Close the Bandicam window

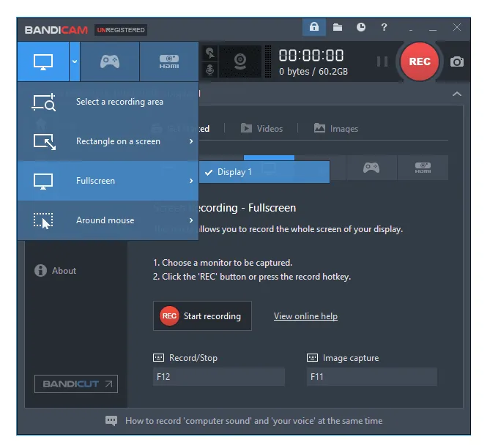click(457, 27)
